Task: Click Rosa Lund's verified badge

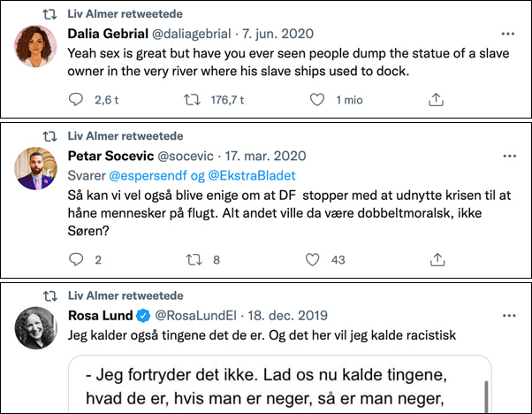Action: coord(143,316)
